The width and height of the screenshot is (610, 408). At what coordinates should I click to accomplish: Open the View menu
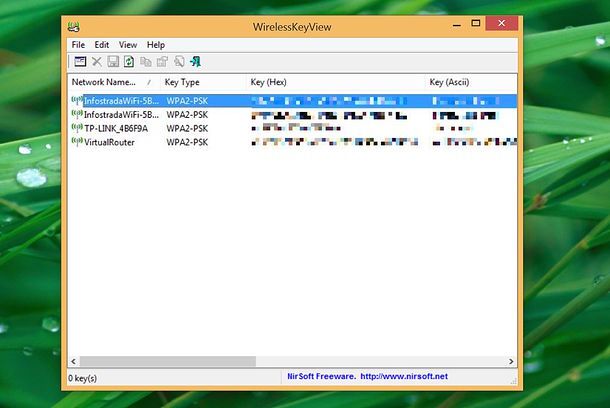tap(128, 45)
